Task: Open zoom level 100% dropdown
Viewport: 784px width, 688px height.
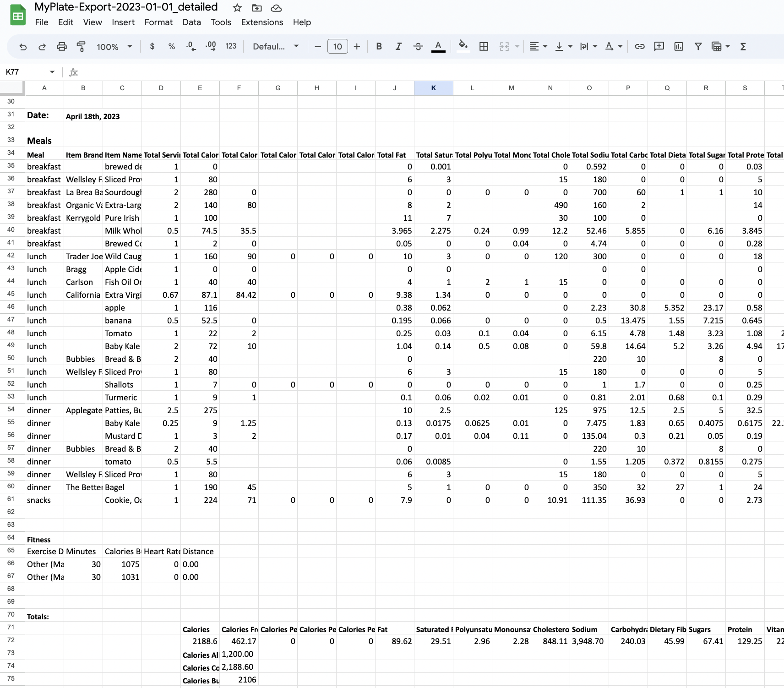Action: [114, 46]
